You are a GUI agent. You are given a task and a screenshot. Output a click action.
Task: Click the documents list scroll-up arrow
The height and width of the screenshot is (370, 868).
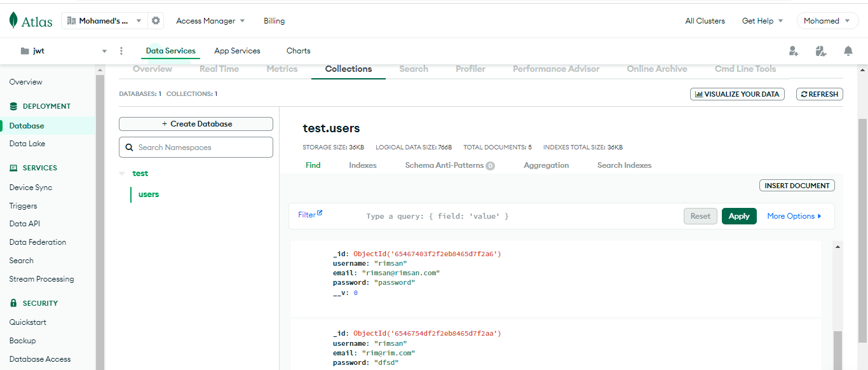[x=838, y=247]
